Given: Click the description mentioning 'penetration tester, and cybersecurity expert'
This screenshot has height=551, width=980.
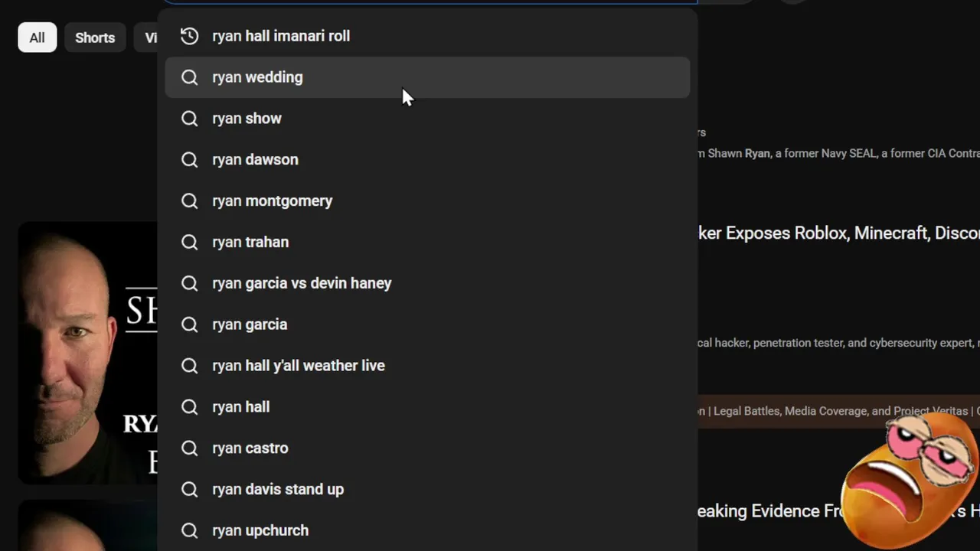Looking at the screenshot, I should click(x=839, y=343).
